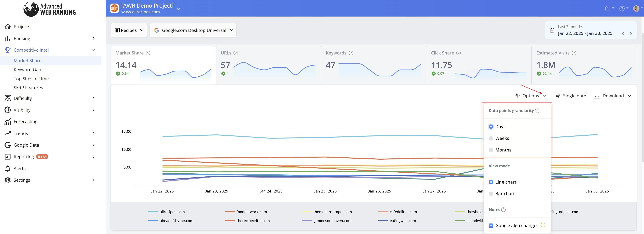
Task: Click Google algo changes info icon
Action: (x=543, y=225)
